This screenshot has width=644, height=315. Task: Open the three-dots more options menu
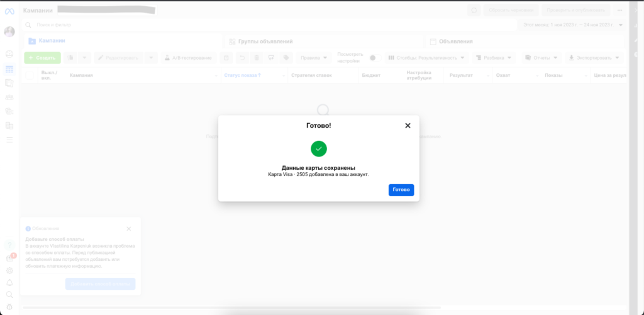click(619, 10)
